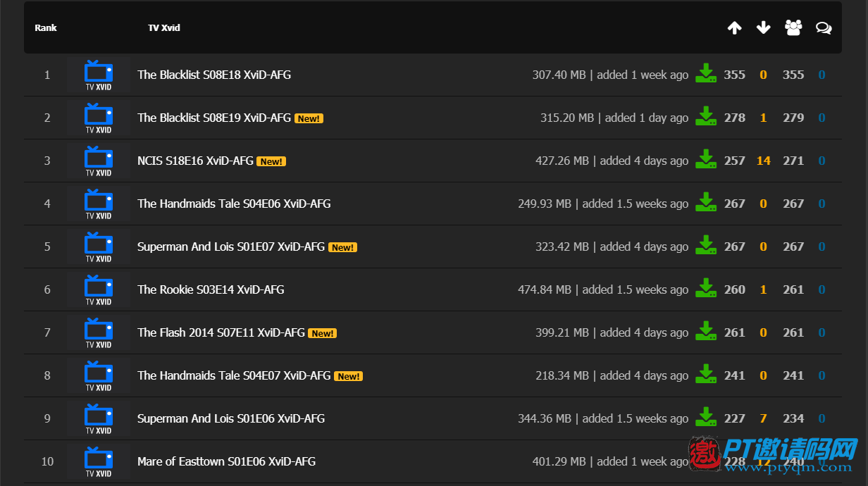Click size text 427.26 MB
Screen dimensions: 868x486
562,161
